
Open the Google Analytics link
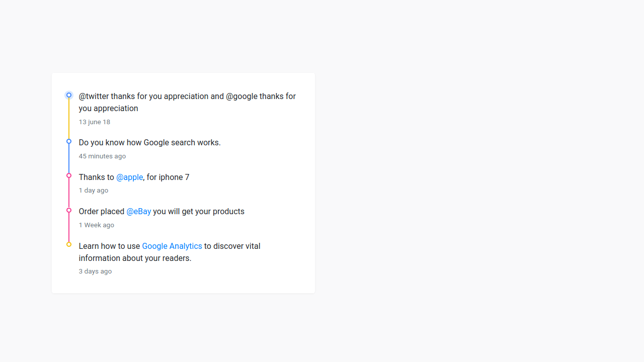[x=172, y=246]
